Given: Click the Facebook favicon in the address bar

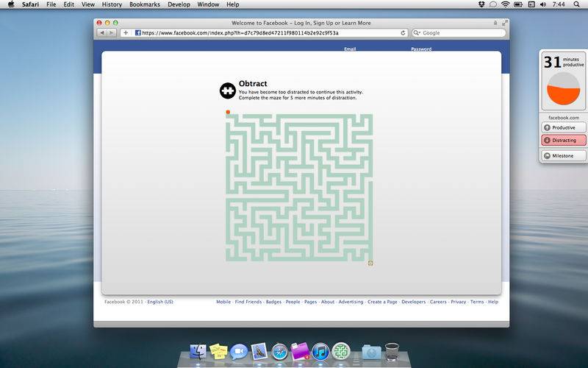Looking at the screenshot, I should point(137,33).
